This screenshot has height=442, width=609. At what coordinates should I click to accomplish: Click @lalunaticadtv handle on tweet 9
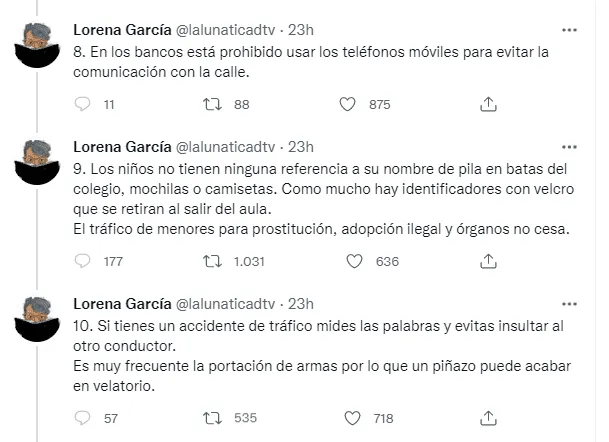(x=228, y=146)
